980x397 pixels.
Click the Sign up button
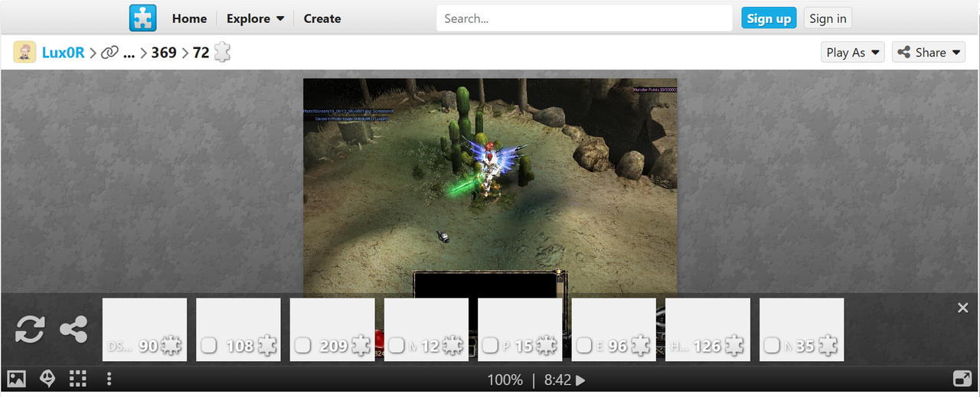point(769,18)
